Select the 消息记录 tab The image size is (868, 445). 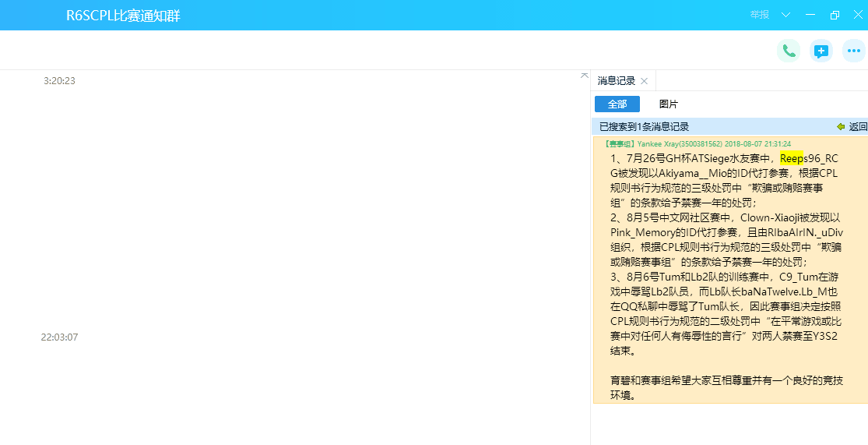[x=616, y=81]
